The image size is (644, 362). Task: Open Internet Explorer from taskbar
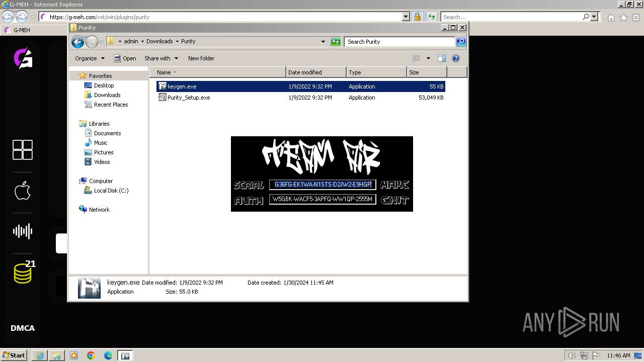coord(40,355)
